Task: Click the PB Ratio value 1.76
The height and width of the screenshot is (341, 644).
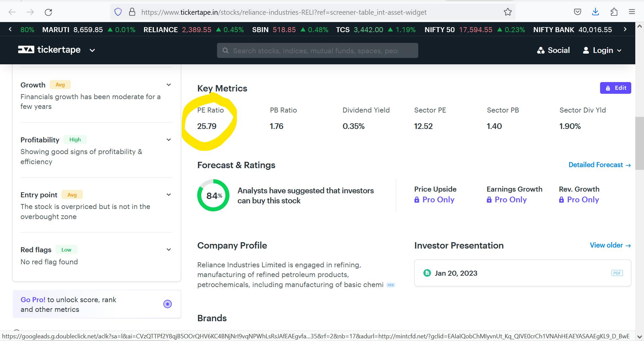Action: click(277, 126)
